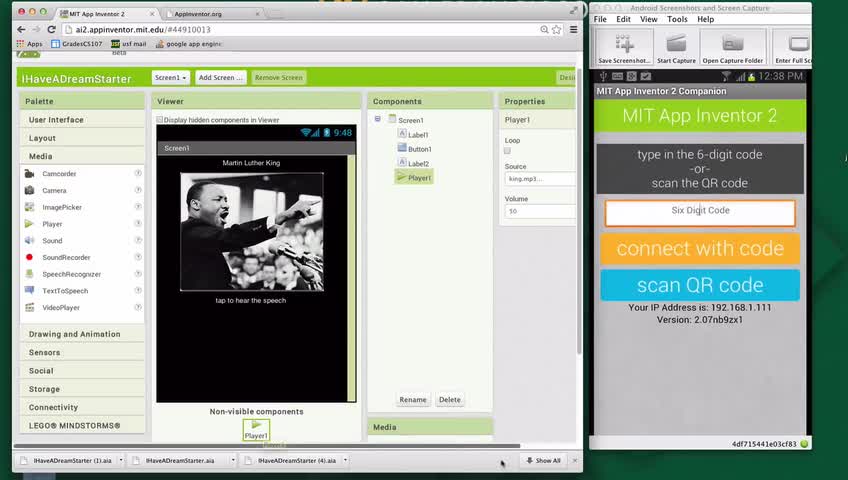Select the VideoPlayer component icon
The width and height of the screenshot is (848, 480).
click(30, 308)
